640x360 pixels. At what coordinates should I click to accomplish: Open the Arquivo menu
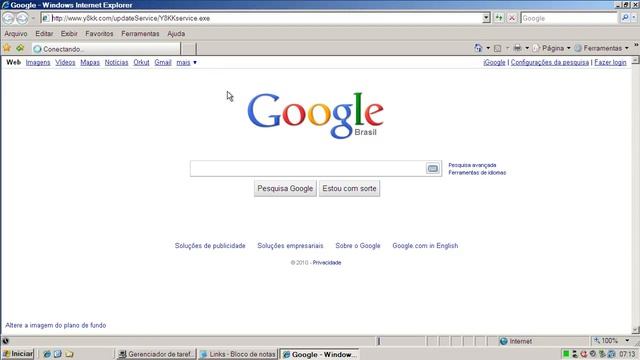[16, 33]
